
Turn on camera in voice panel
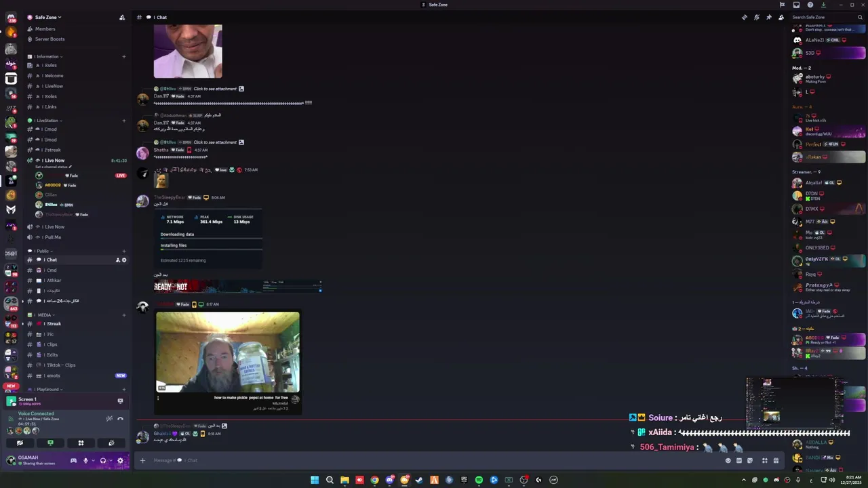click(20, 443)
